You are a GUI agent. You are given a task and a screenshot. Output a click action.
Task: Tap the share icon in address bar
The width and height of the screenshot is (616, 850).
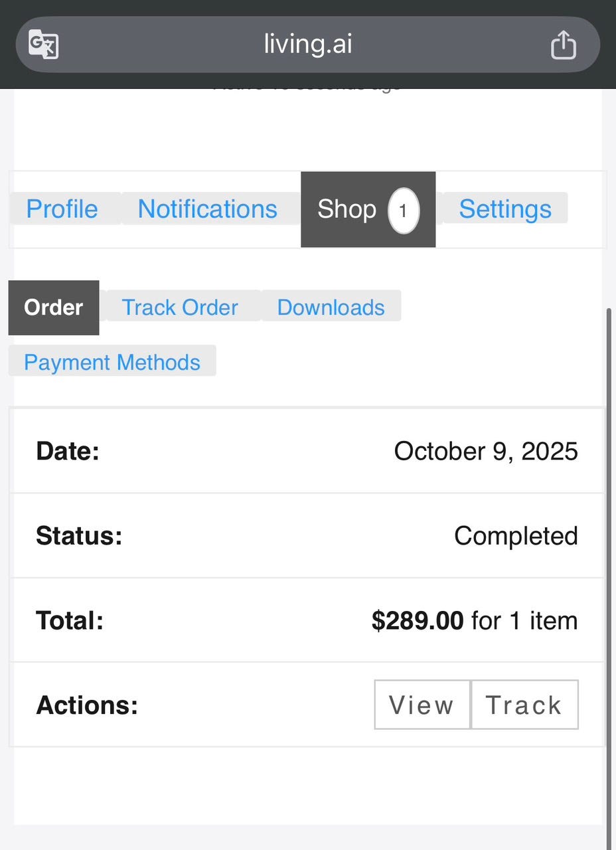click(x=563, y=45)
